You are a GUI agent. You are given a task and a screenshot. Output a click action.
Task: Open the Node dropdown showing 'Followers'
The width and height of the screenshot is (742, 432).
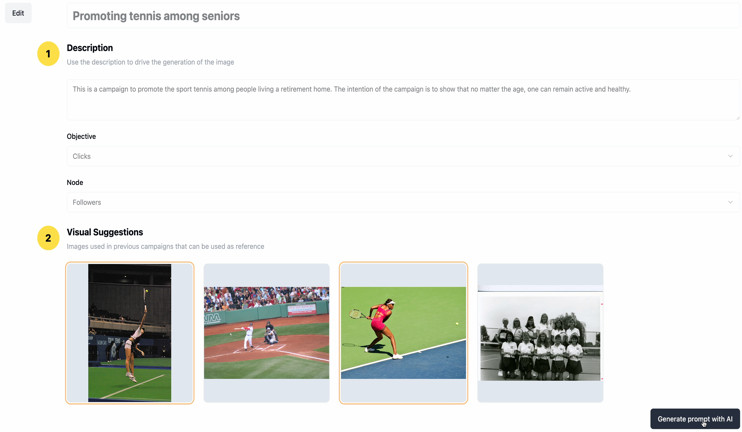click(403, 203)
